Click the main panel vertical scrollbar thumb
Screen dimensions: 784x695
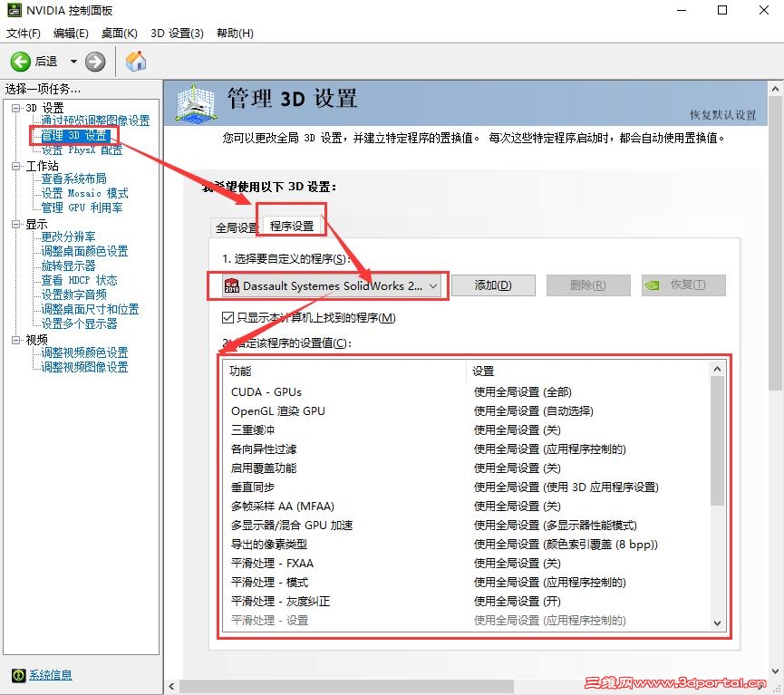775,244
